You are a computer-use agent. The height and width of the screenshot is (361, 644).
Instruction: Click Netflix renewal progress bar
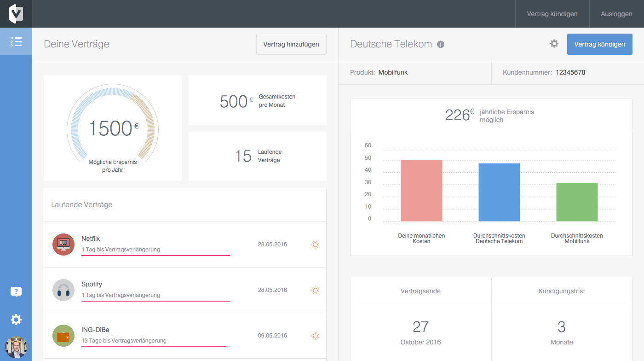tap(155, 255)
